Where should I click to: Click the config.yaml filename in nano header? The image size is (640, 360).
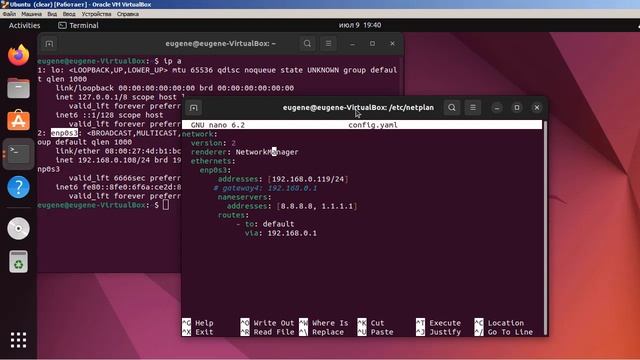(373, 125)
